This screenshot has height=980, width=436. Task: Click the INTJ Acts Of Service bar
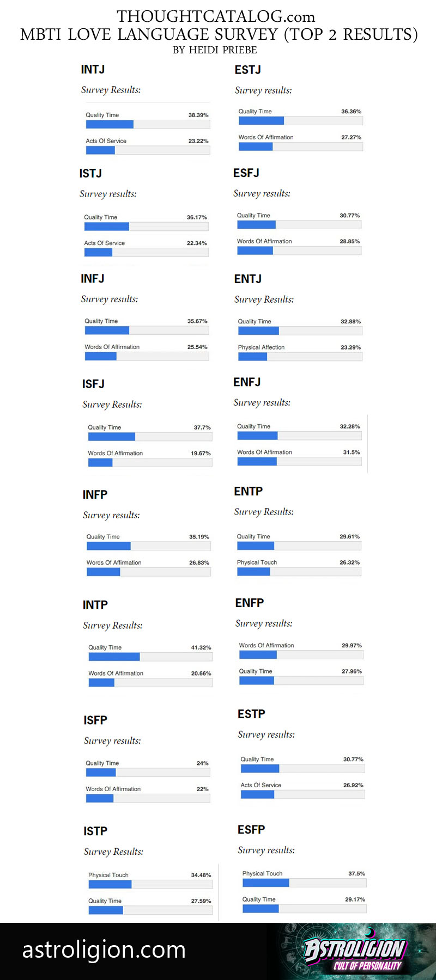coord(148,150)
